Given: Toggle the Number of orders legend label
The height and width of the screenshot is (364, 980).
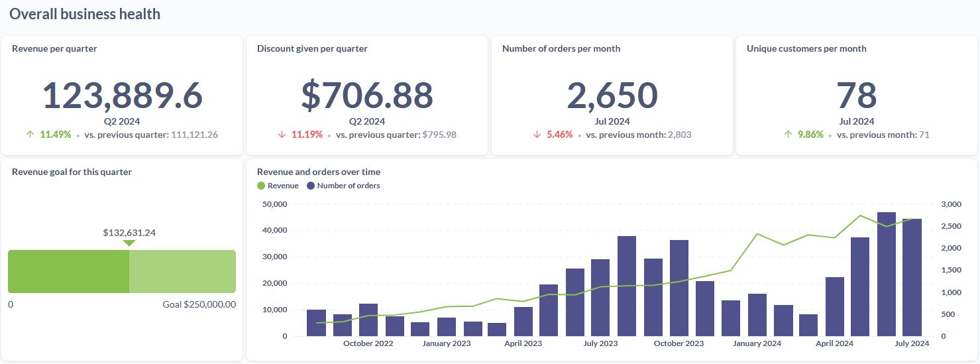Looking at the screenshot, I should click(x=349, y=186).
